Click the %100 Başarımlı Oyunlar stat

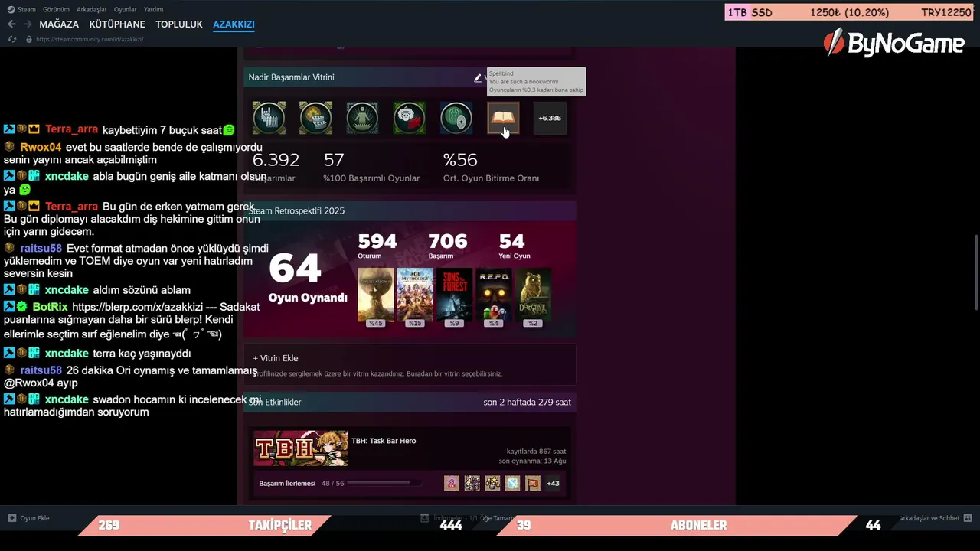tap(371, 168)
